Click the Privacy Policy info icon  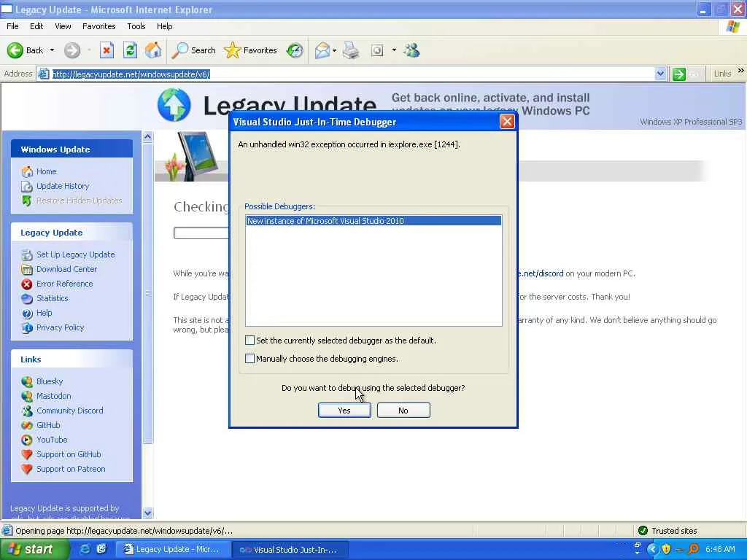point(27,328)
